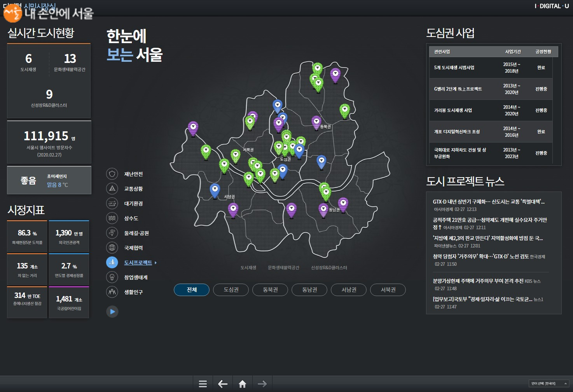Viewport: 573px width, 392px height.
Task: Open the language selection dropdown
Action: click(549, 383)
